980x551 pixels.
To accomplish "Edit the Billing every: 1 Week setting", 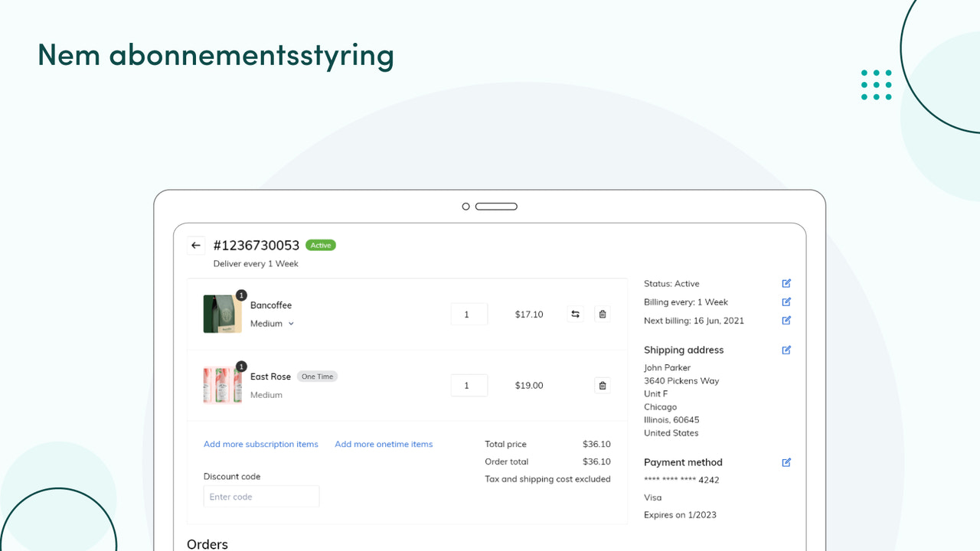I will pos(786,302).
